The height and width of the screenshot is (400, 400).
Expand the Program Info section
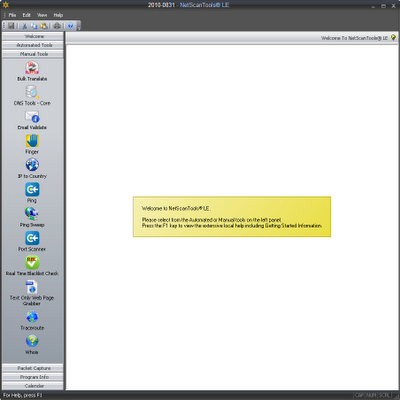[33, 377]
